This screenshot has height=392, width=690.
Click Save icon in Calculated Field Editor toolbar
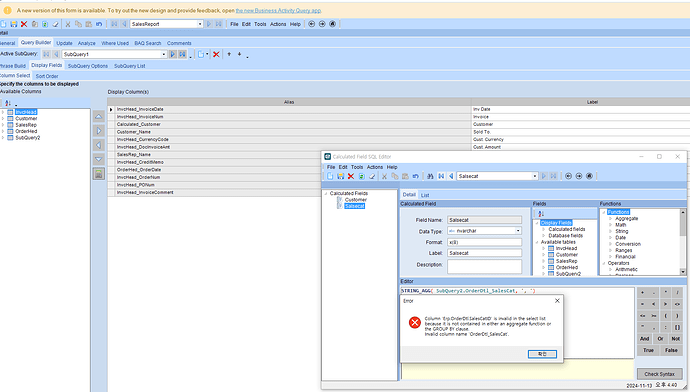pyautogui.click(x=340, y=176)
